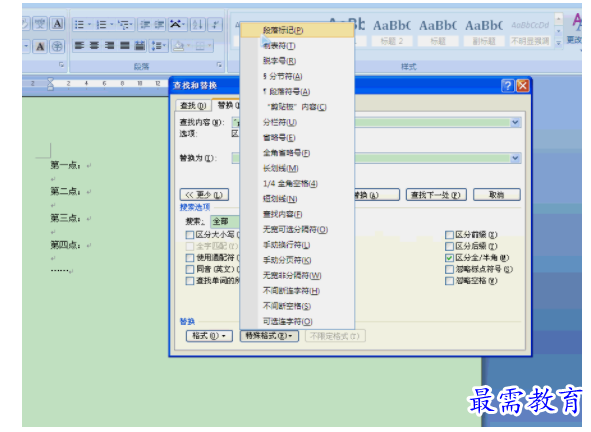591x432 pixels.
Task: Open Asian layout (A with arrows) icon
Action: [x=175, y=25]
